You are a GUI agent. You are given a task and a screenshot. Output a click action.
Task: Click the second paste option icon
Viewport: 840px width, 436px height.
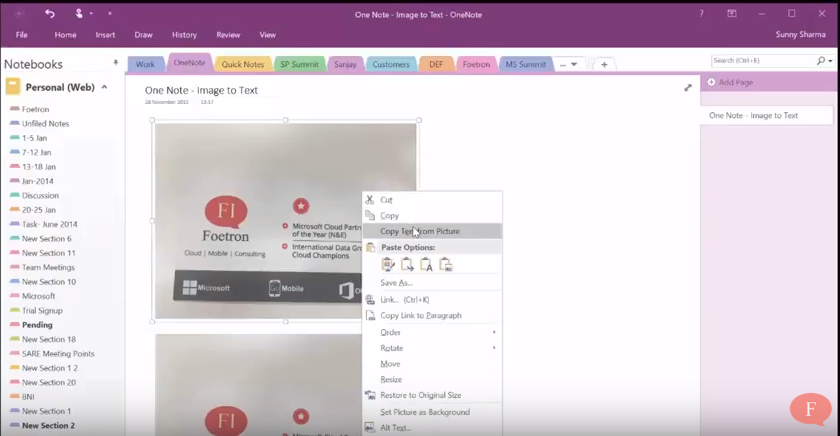tap(407, 265)
